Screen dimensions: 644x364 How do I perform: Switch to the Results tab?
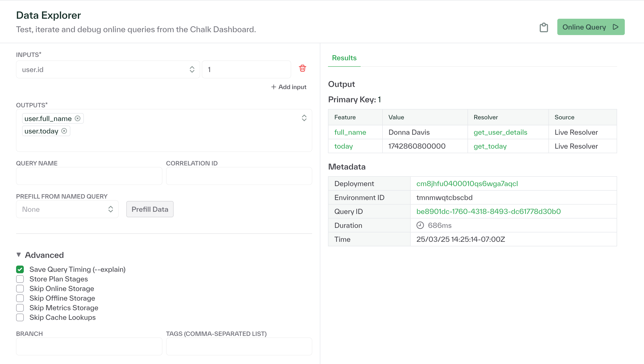[x=344, y=58]
